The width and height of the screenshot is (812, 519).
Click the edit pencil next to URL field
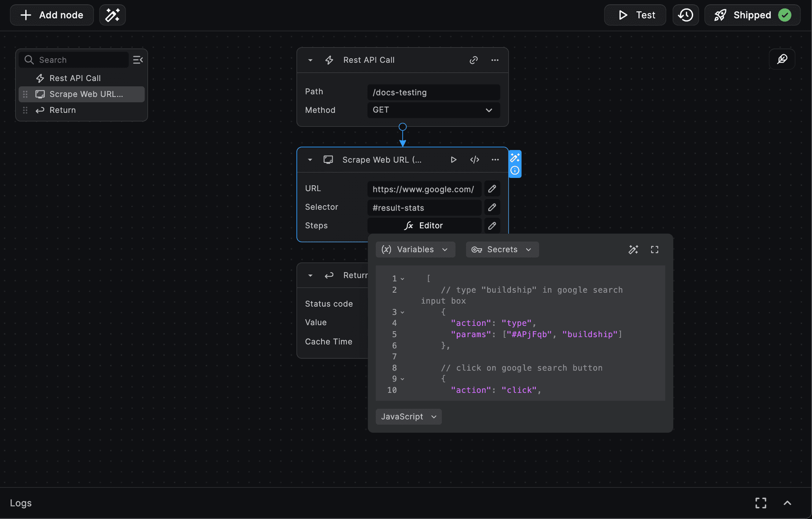click(x=492, y=189)
